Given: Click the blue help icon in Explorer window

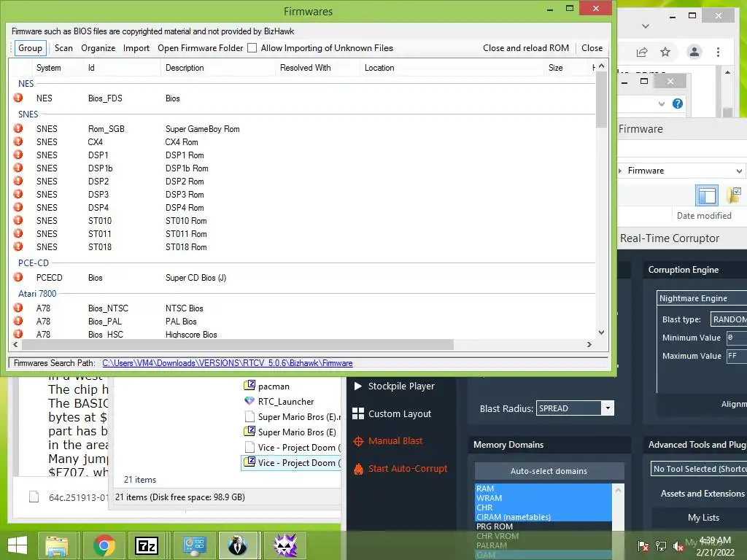Looking at the screenshot, I should [678, 104].
